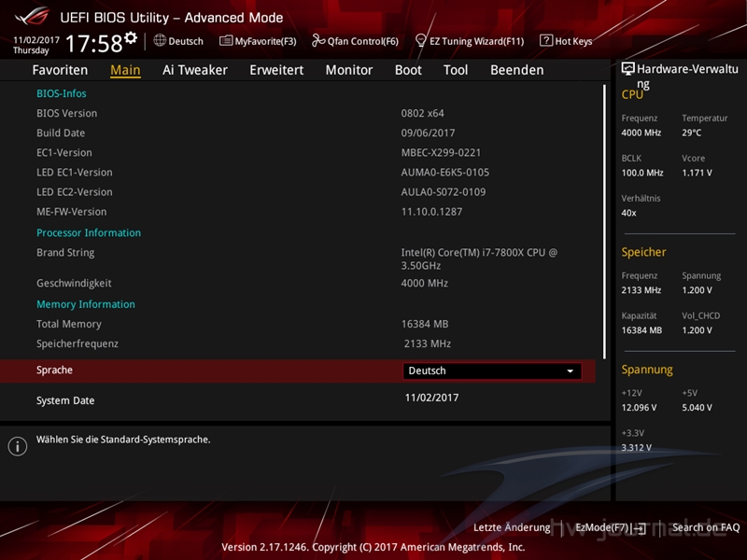Click ME-FW-Version value 11.10.0.1287
747x560 pixels.
431,212
